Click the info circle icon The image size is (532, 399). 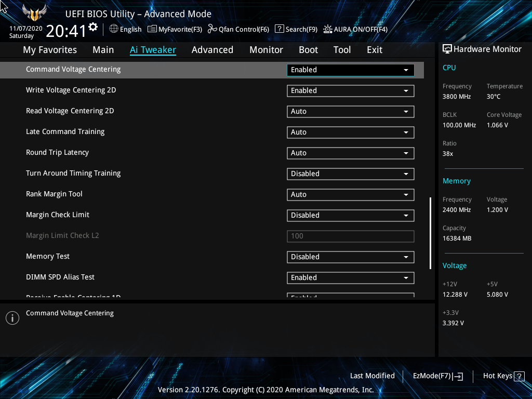(x=12, y=318)
